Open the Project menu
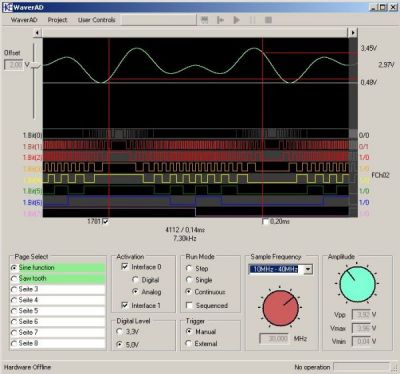 tap(57, 20)
